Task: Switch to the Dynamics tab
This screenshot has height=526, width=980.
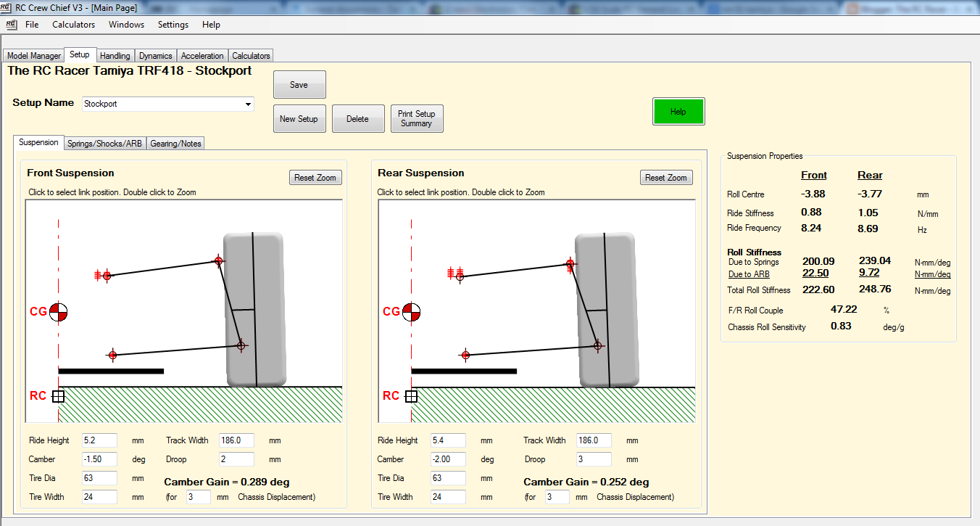Action: click(156, 56)
